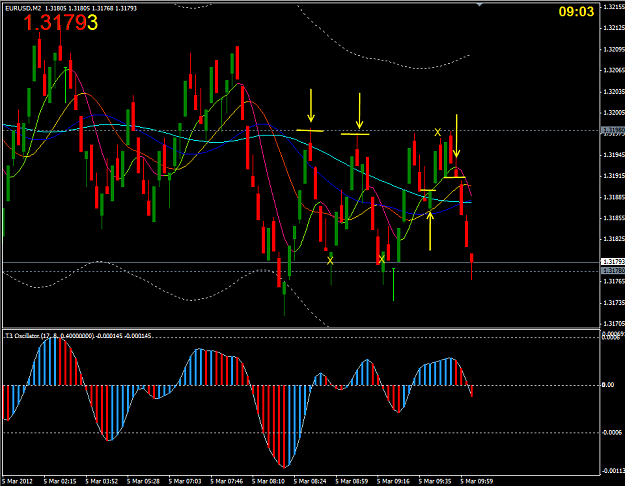Click the 5 Mar 09:59 time axis label
Viewport: 625px width, 486px height.
[477, 481]
